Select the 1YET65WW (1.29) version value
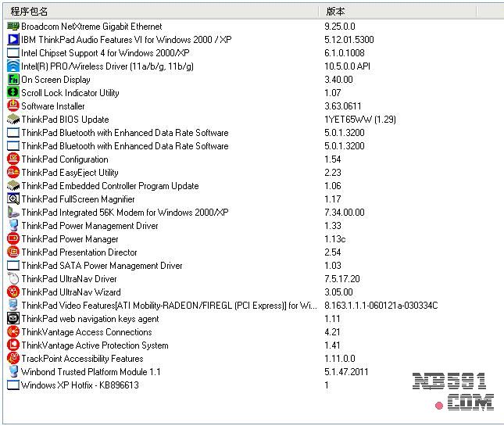Image resolution: width=504 pixels, height=433 pixels. click(360, 120)
